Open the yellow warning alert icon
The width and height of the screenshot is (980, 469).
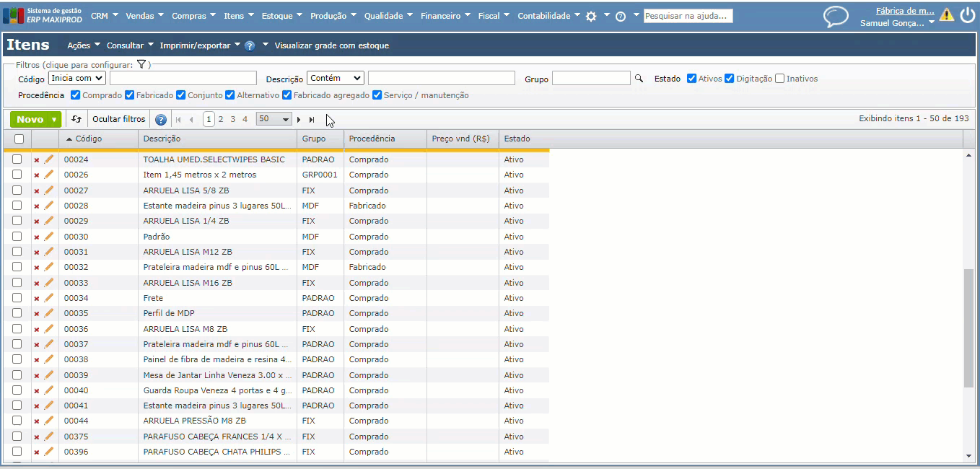pos(946,14)
